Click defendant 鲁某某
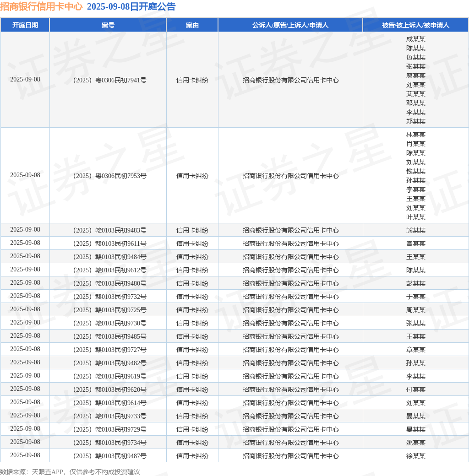Screen dimensions: 469x476 coord(415,57)
